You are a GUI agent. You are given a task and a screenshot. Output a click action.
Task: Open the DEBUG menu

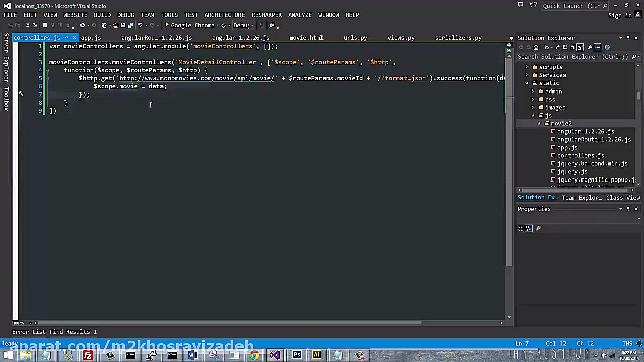tap(126, 15)
